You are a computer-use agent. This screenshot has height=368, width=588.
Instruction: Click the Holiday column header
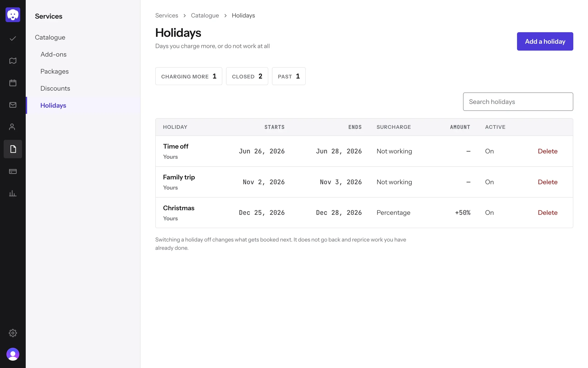[x=175, y=127]
